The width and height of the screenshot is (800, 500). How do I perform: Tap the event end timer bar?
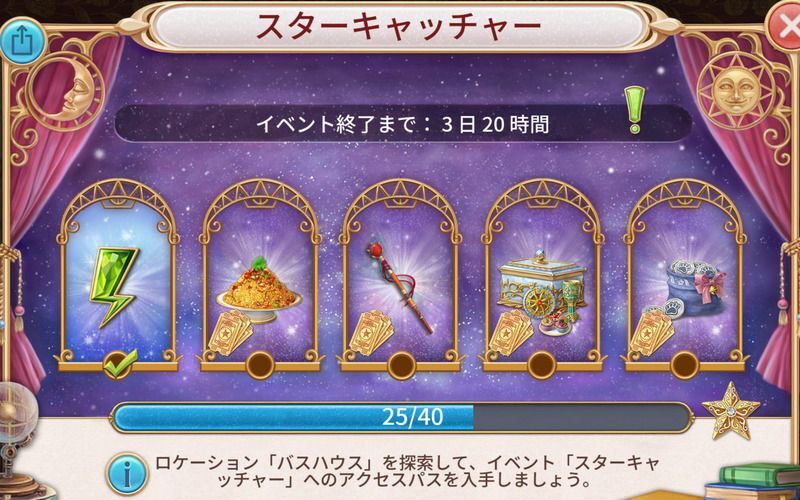point(403,124)
